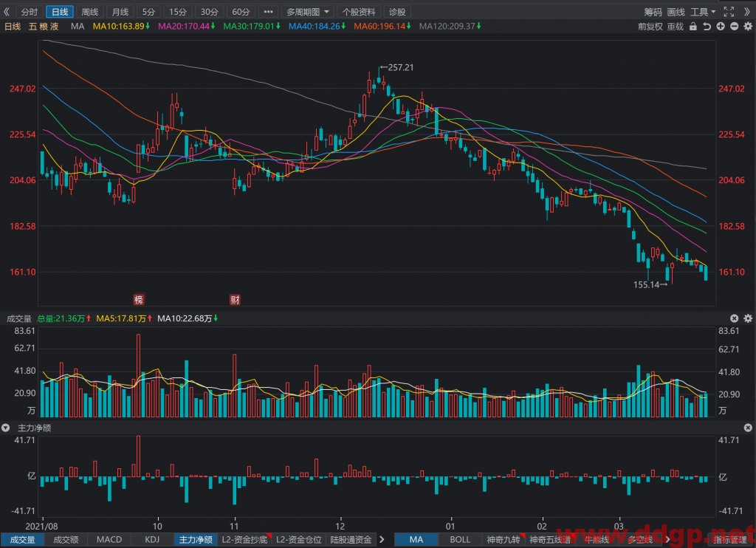Select the 主力净额 indicator tab
Viewport: 756px width, 548px height.
point(196,540)
